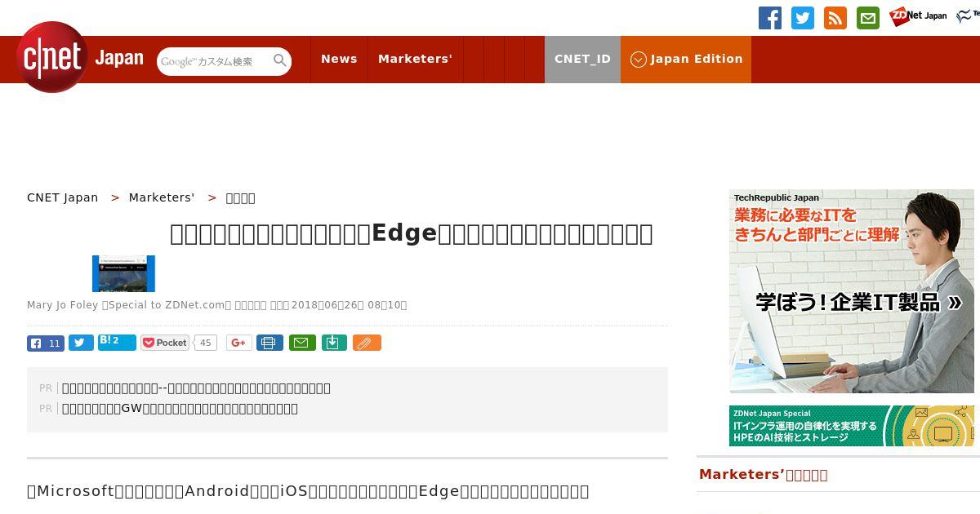
Task: Click the orange paperclip clip icon
Action: pyautogui.click(x=367, y=343)
